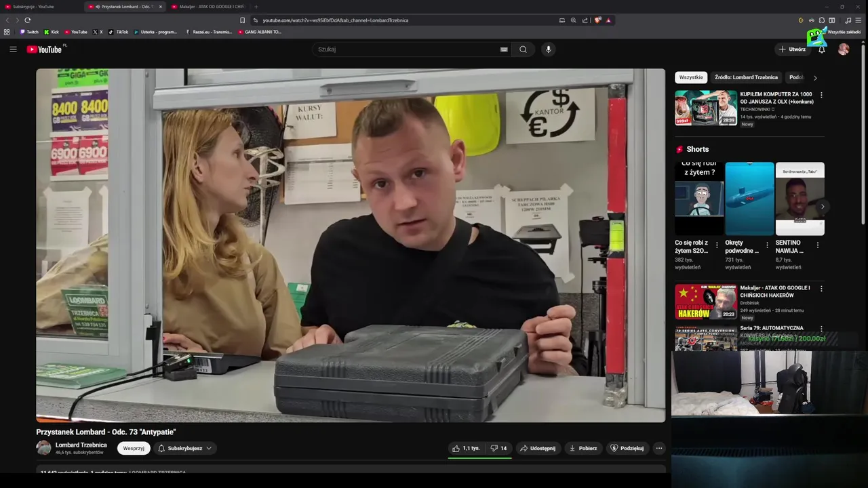
Task: Select the Wszystkie filter chip
Action: [691, 77]
